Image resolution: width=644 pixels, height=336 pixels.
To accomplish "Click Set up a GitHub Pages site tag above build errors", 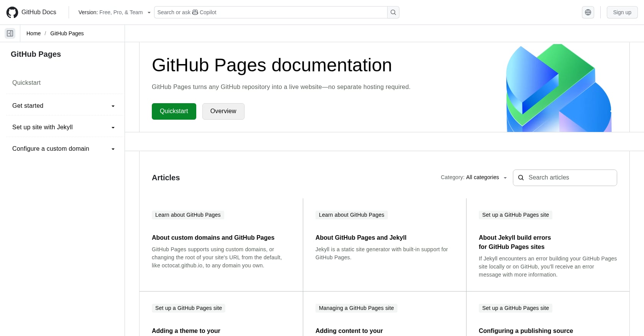I will pyautogui.click(x=516, y=215).
